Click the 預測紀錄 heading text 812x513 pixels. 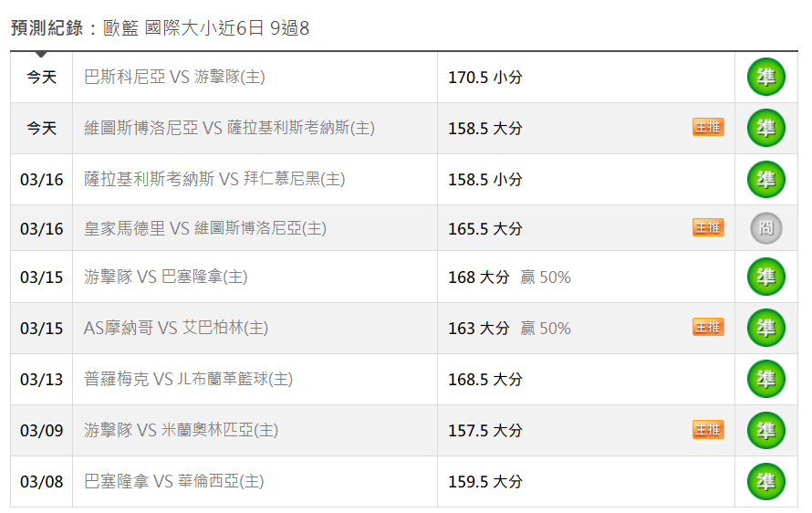[x=47, y=28]
